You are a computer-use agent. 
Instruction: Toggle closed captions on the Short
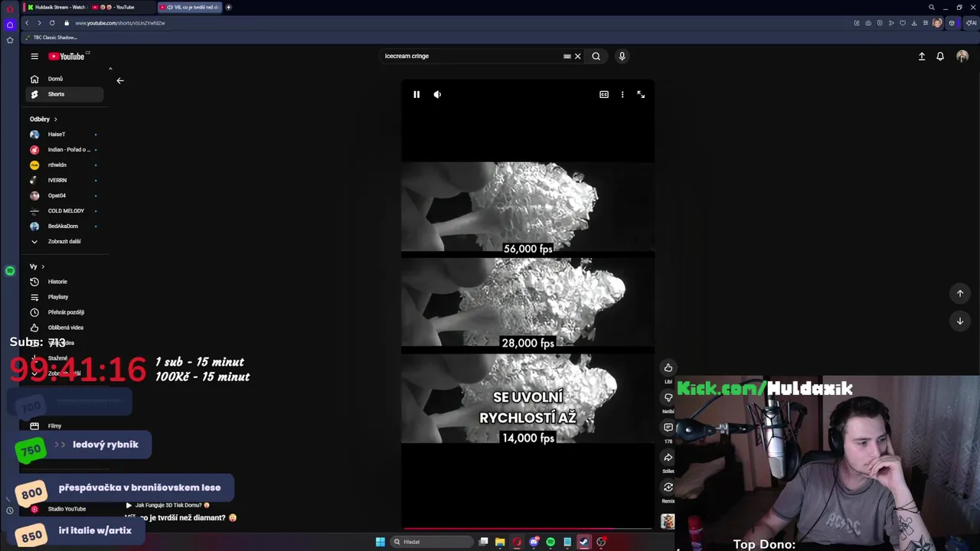[604, 94]
